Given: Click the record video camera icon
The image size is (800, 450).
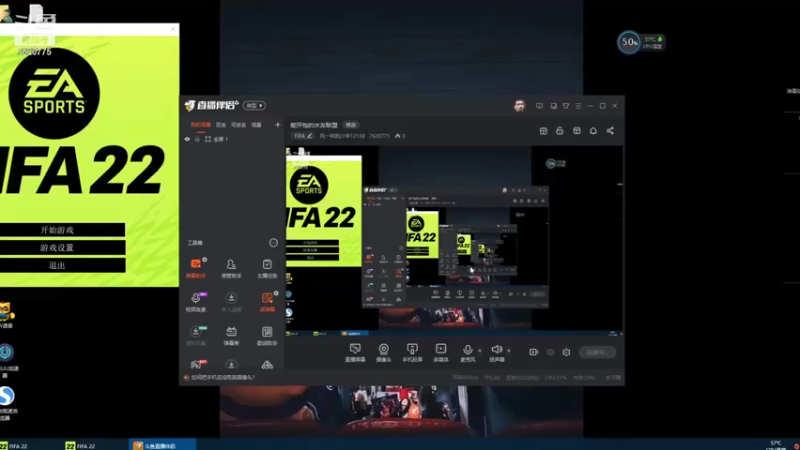Looking at the screenshot, I should pos(534,352).
